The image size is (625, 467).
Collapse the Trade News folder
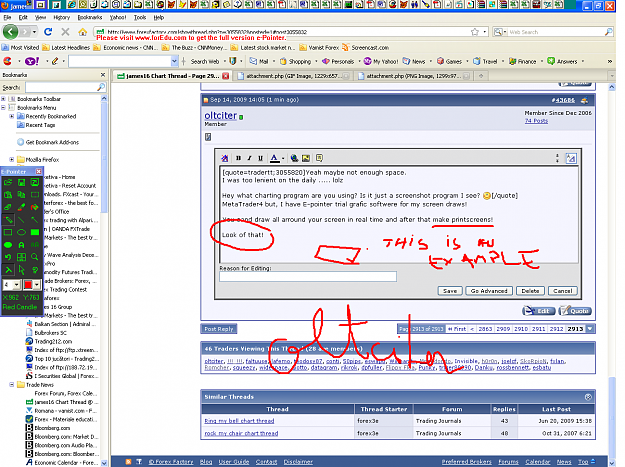tap(12, 385)
